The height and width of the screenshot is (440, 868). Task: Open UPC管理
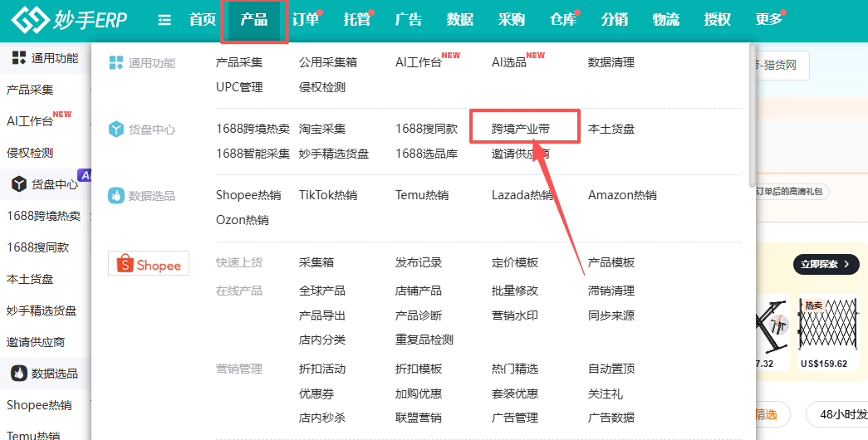[239, 87]
